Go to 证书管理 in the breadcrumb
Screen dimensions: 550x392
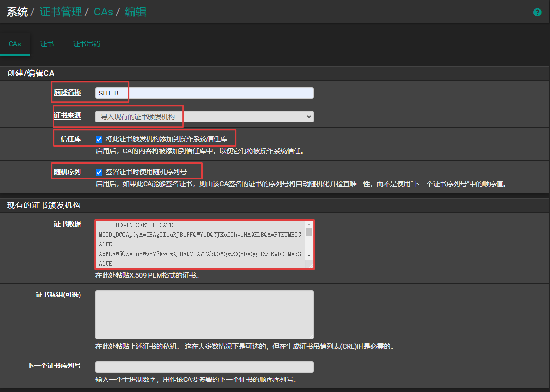pyautogui.click(x=61, y=12)
